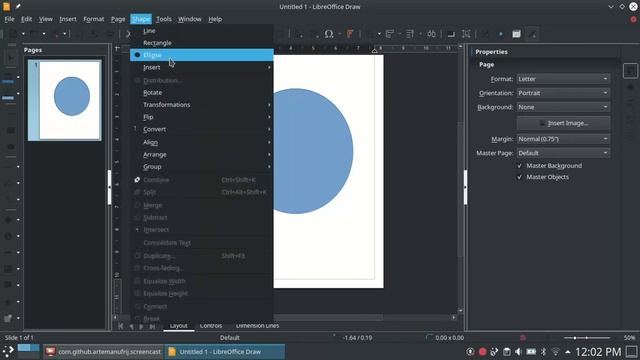Show hidden tray icons with up arrow

pyautogui.click(x=568, y=352)
